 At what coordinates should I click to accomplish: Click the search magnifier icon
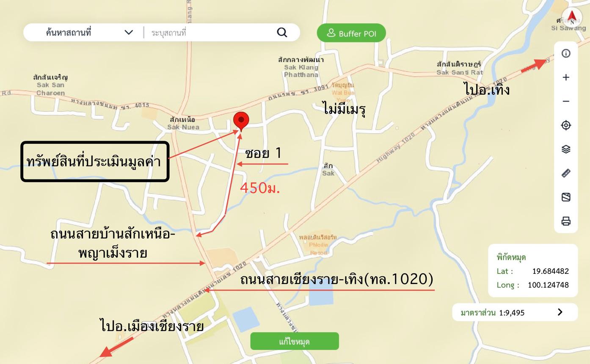click(282, 33)
